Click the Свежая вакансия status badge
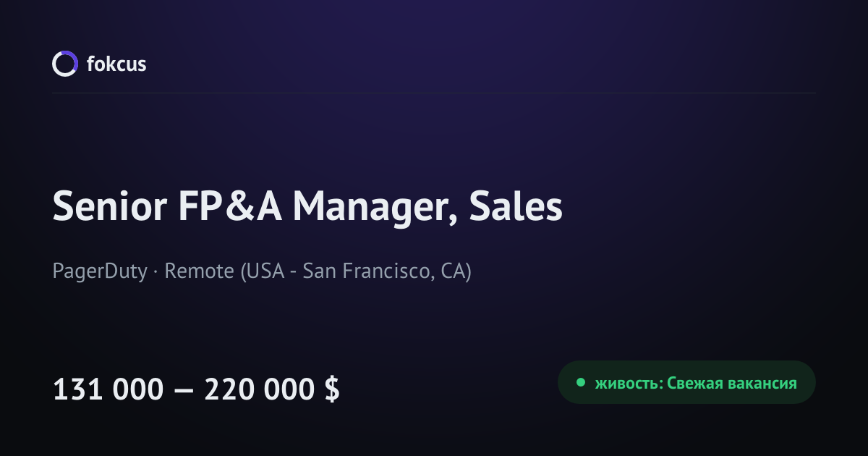Image resolution: width=868 pixels, height=456 pixels. pos(686,382)
